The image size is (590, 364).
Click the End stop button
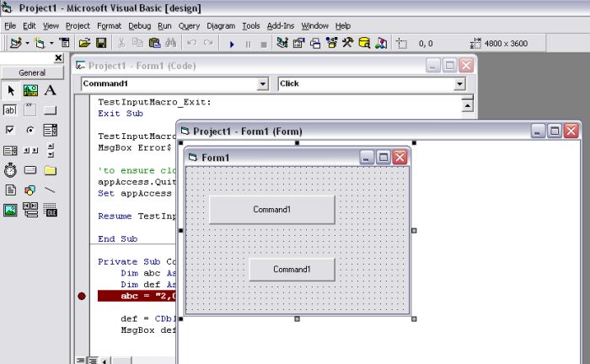(x=264, y=45)
